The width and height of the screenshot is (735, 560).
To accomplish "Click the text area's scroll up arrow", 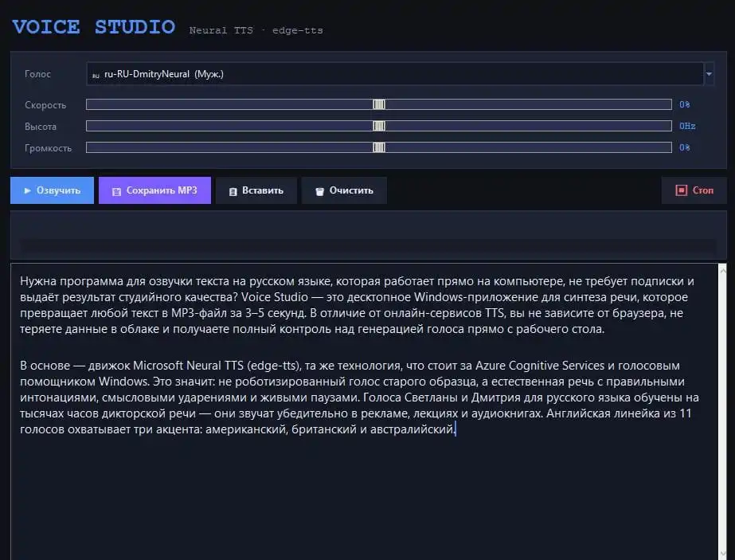I will click(x=722, y=271).
